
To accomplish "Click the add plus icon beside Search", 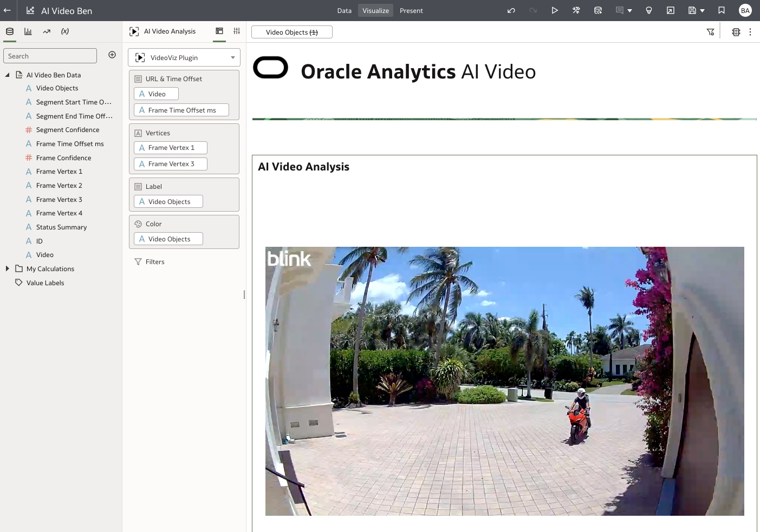I will (x=112, y=55).
